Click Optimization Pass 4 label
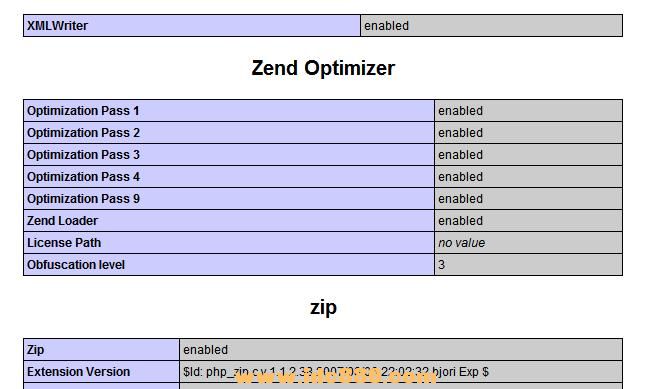 (x=83, y=177)
